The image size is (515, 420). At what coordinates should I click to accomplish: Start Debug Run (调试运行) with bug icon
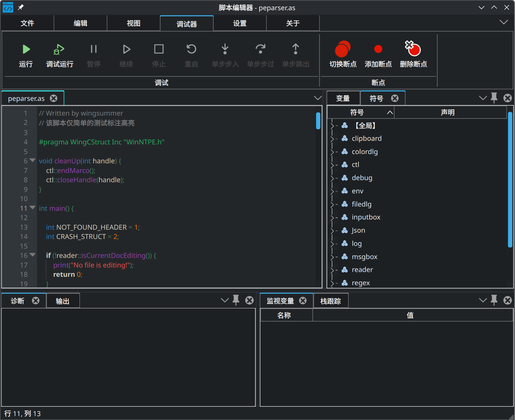pos(59,49)
